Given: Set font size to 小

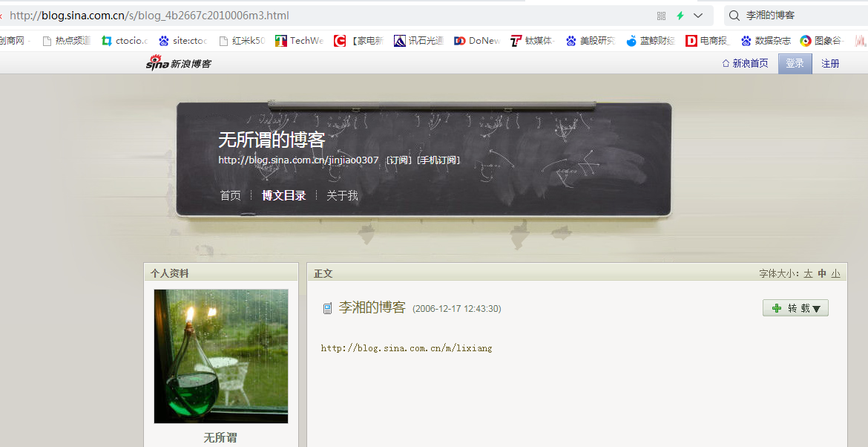Looking at the screenshot, I should (x=835, y=273).
